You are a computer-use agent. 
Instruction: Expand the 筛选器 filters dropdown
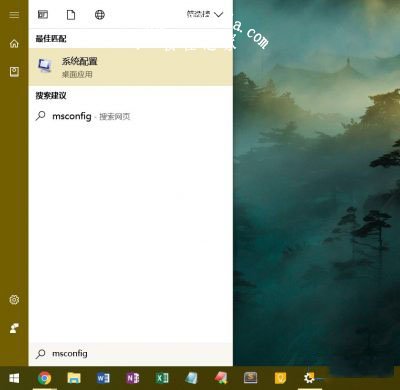[x=205, y=14]
